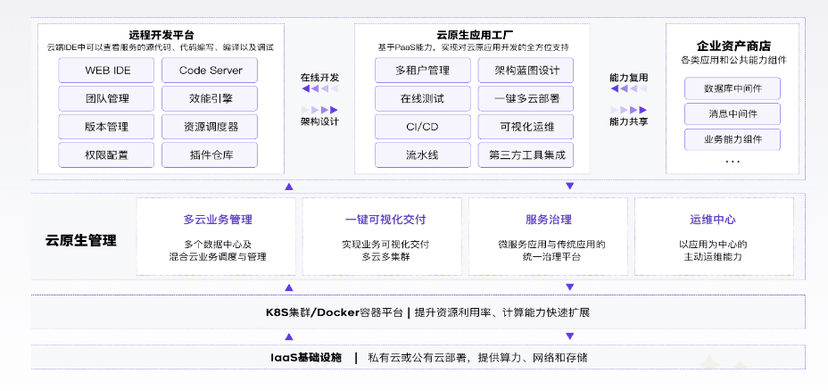Open the 在线测试 module

tap(422, 99)
